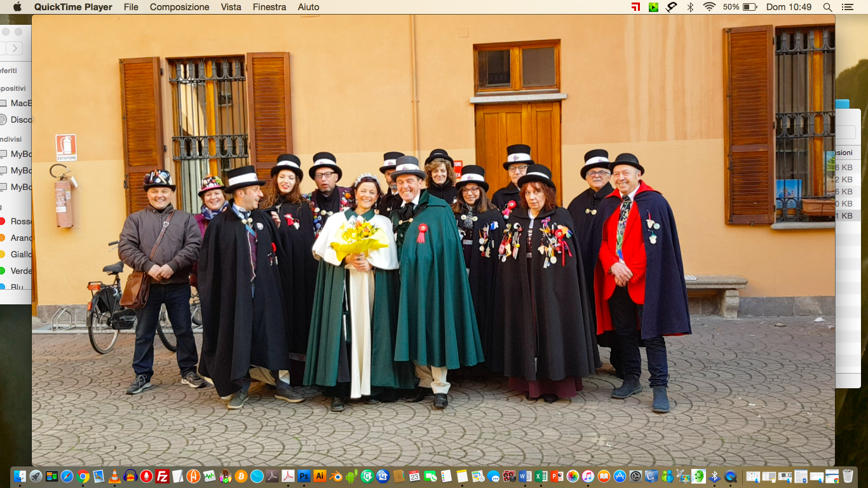Launch Google Chrome from the dock
This screenshot has width=868, height=488.
(x=83, y=476)
